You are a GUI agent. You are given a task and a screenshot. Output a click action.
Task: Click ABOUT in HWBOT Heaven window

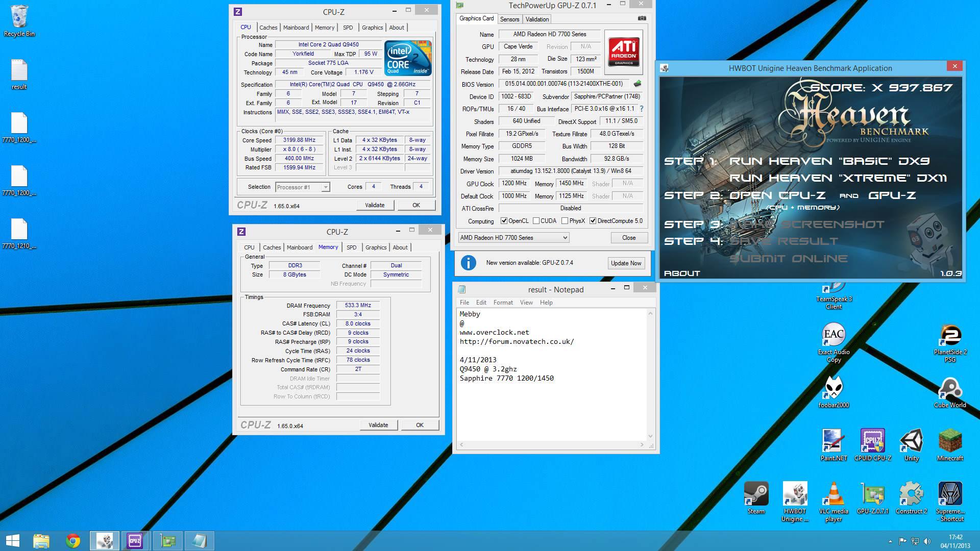tap(681, 273)
